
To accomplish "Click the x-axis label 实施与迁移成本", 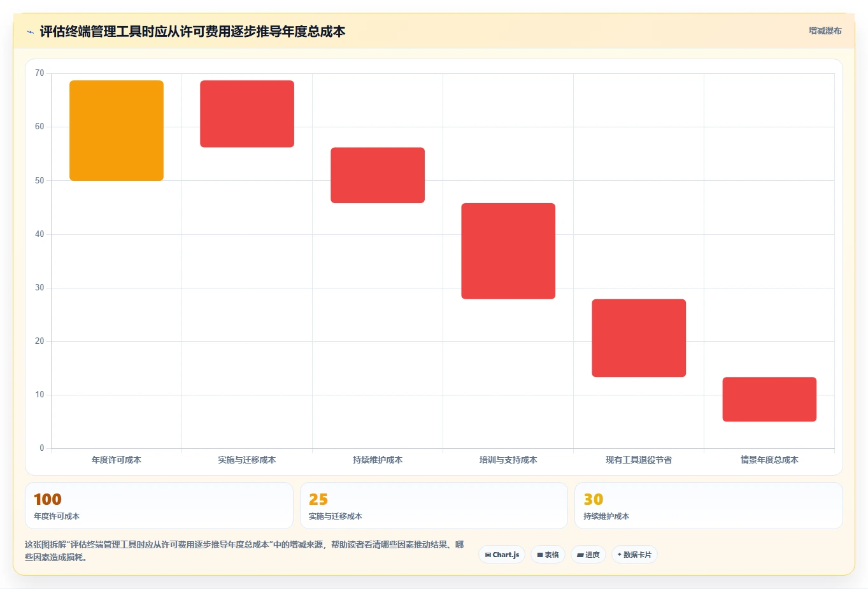I will 247,460.
